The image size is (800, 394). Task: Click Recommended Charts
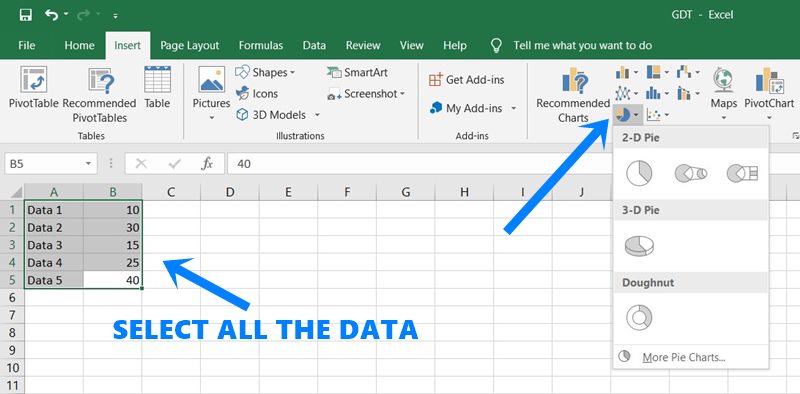[x=573, y=95]
